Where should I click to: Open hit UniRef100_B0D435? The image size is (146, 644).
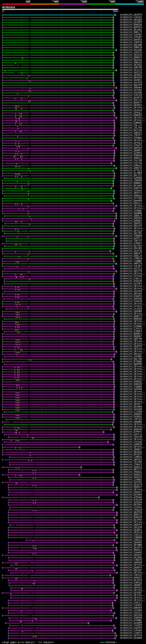click(131, 281)
